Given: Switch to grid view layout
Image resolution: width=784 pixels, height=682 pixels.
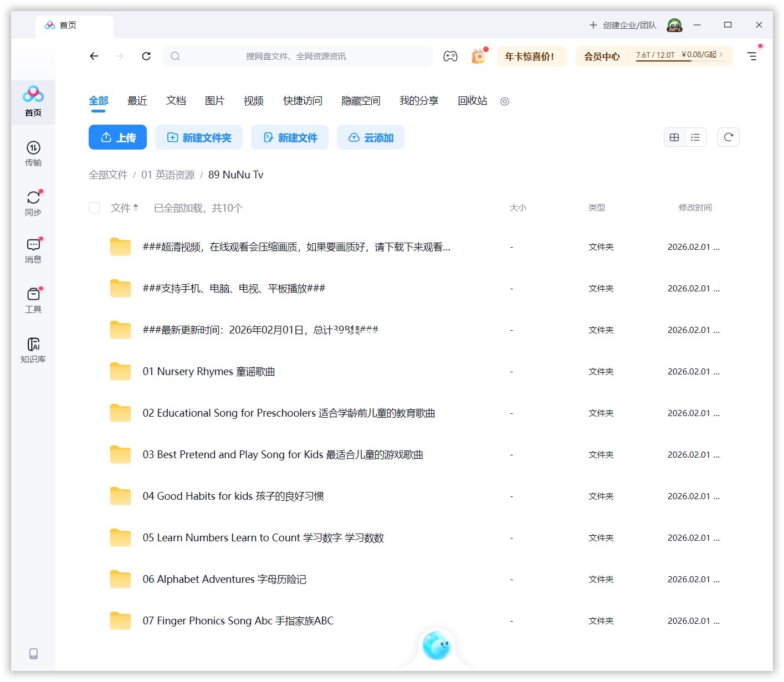Looking at the screenshot, I should pyautogui.click(x=674, y=137).
